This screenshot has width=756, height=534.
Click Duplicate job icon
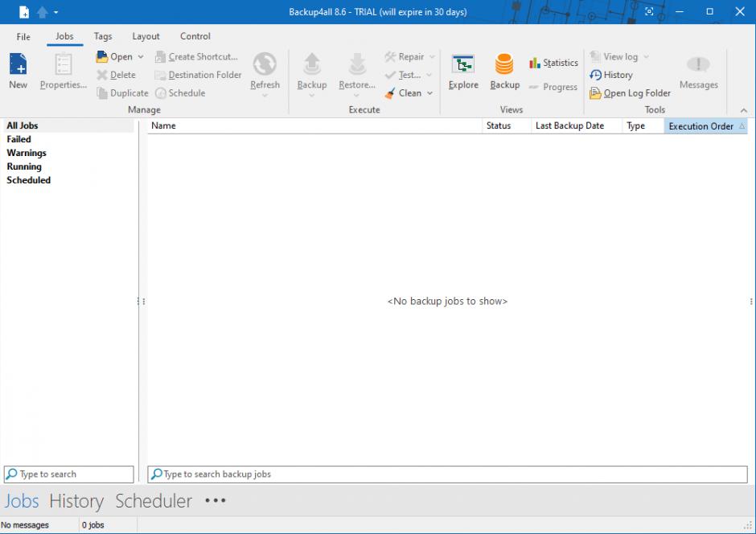[101, 93]
